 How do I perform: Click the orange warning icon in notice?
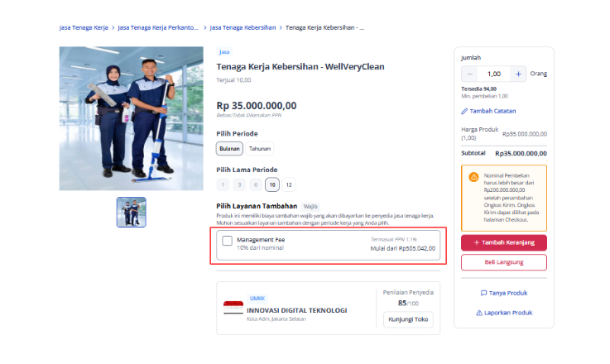tap(473, 177)
